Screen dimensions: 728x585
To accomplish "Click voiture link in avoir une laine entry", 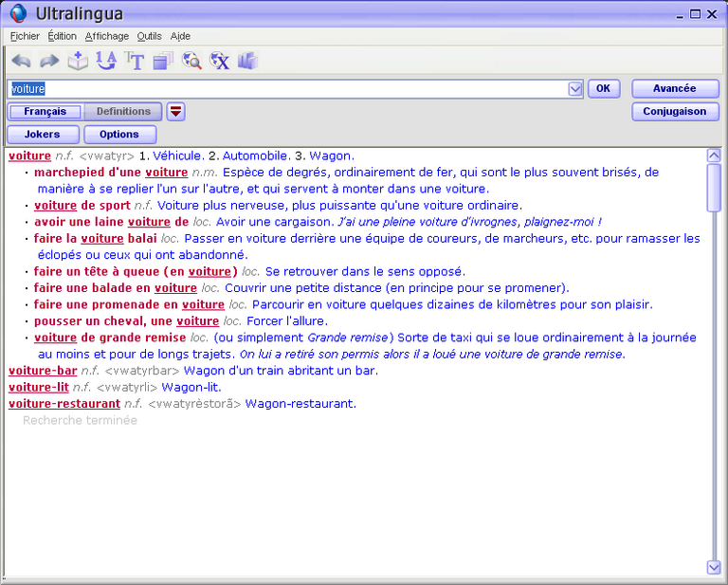I will coord(149,222).
